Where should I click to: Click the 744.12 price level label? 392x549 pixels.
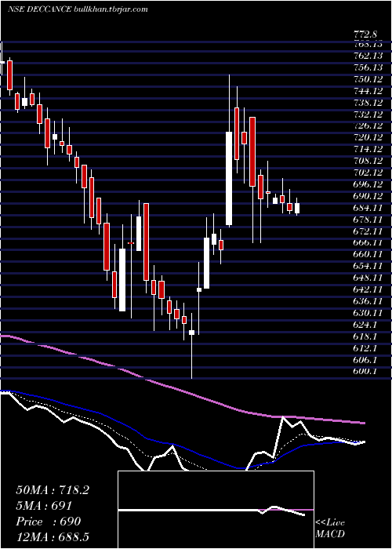pos(368,91)
